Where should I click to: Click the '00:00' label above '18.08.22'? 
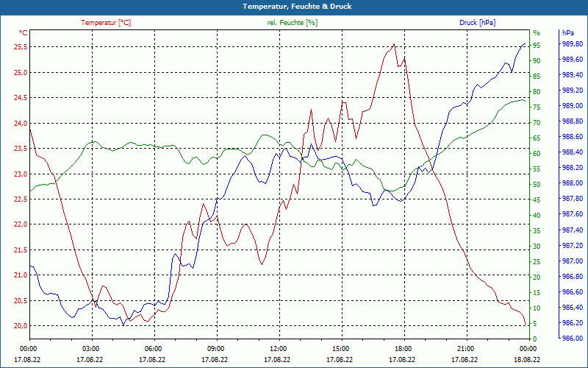(527, 348)
